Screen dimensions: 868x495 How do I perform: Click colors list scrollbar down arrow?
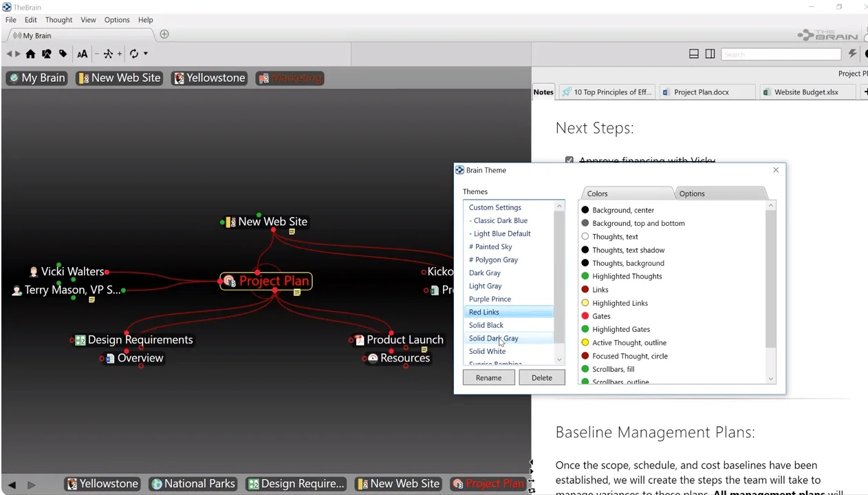coord(770,379)
